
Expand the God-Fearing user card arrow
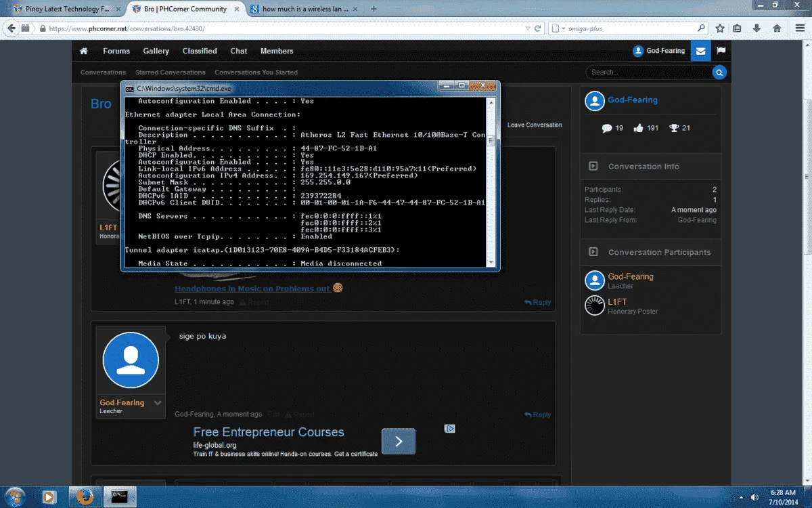pos(158,403)
